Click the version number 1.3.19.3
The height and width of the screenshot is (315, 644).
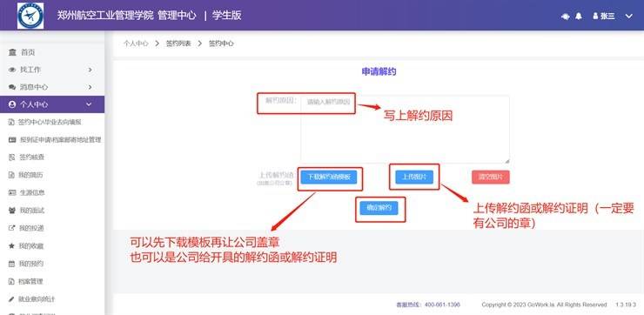click(626, 305)
